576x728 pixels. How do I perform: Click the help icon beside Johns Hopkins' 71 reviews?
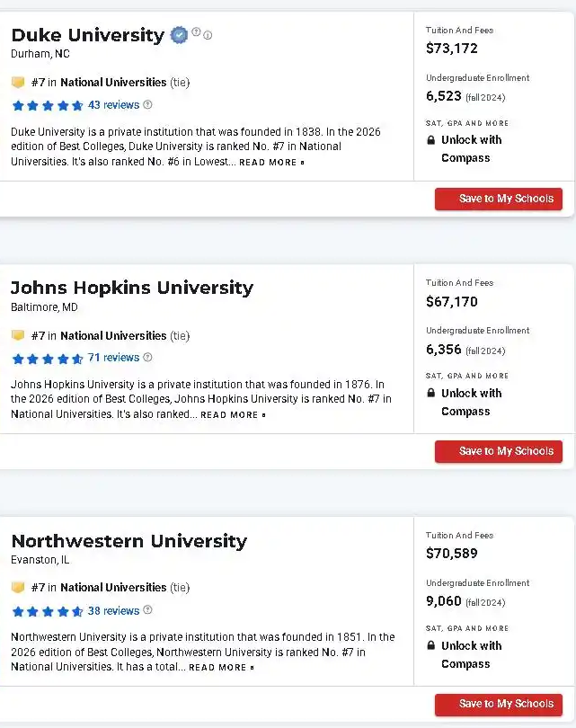click(x=148, y=358)
